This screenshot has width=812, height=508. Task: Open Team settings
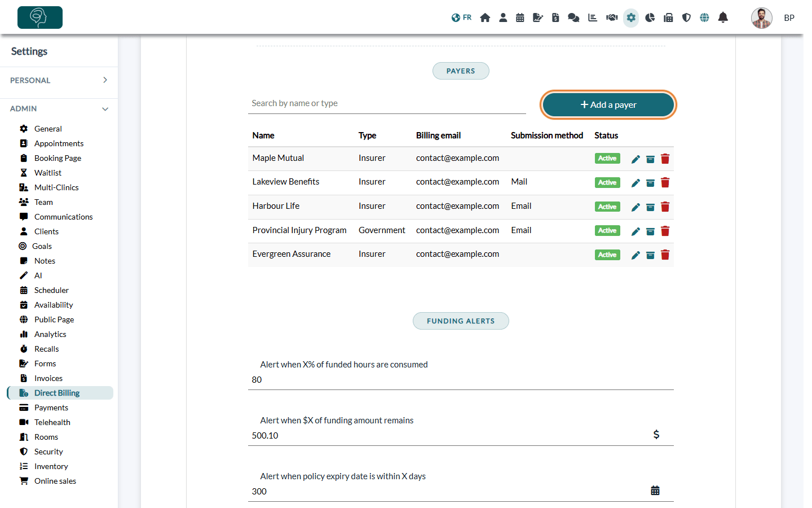tap(43, 202)
